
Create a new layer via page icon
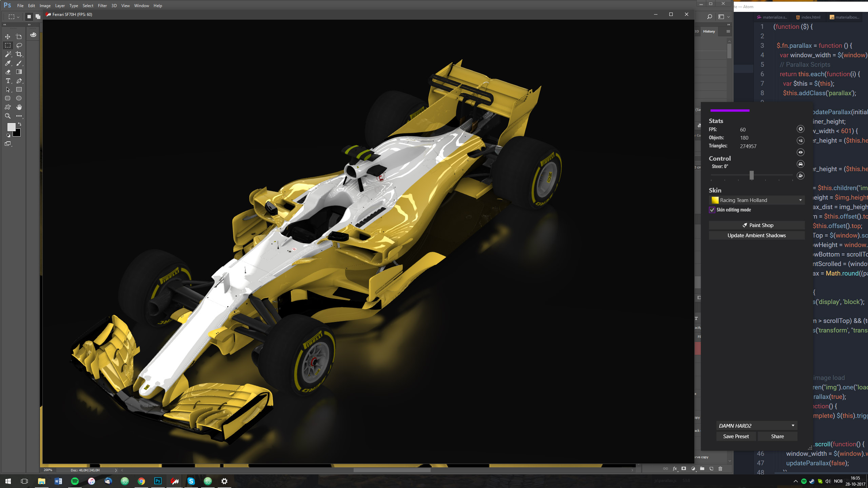pos(711,469)
